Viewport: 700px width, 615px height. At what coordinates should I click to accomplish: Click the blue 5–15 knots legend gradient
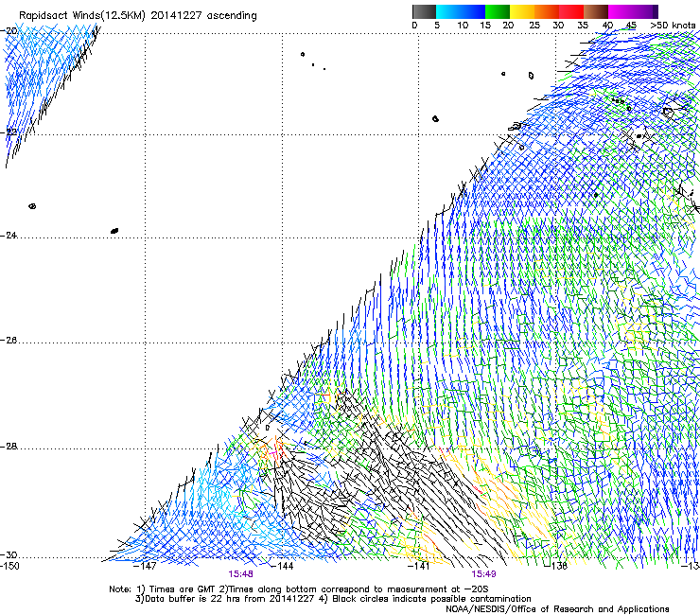[461, 11]
